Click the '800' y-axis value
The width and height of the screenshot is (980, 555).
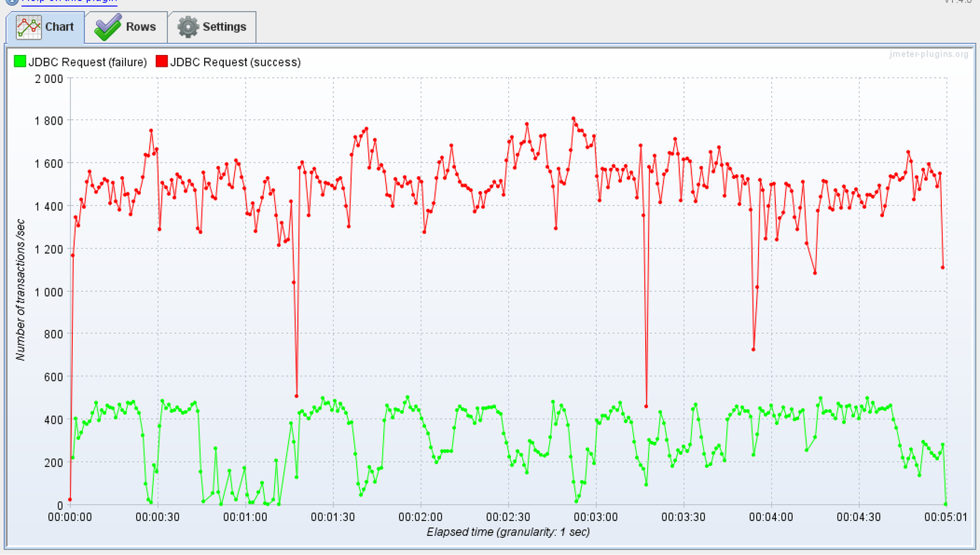point(54,334)
